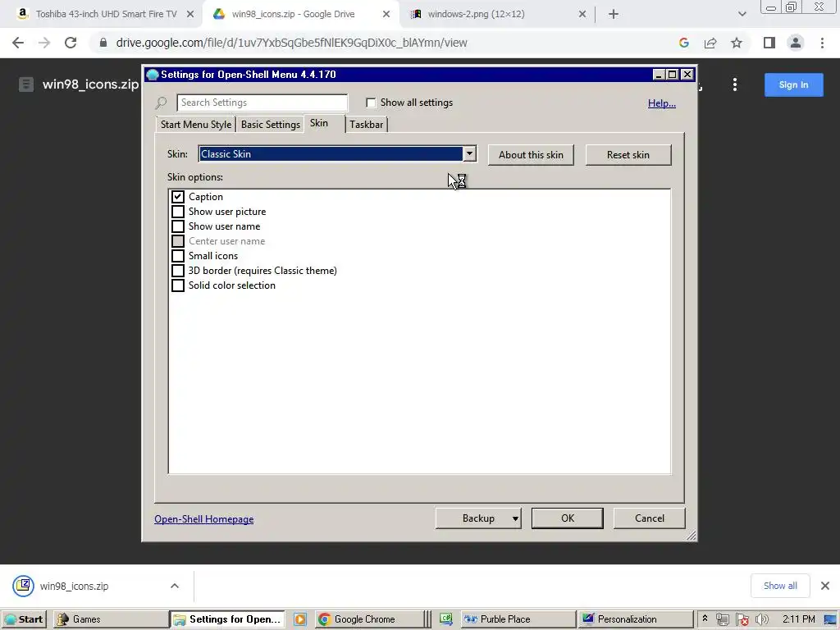
Task: Enable 3D border (requires Classic theme)
Action: point(178,271)
